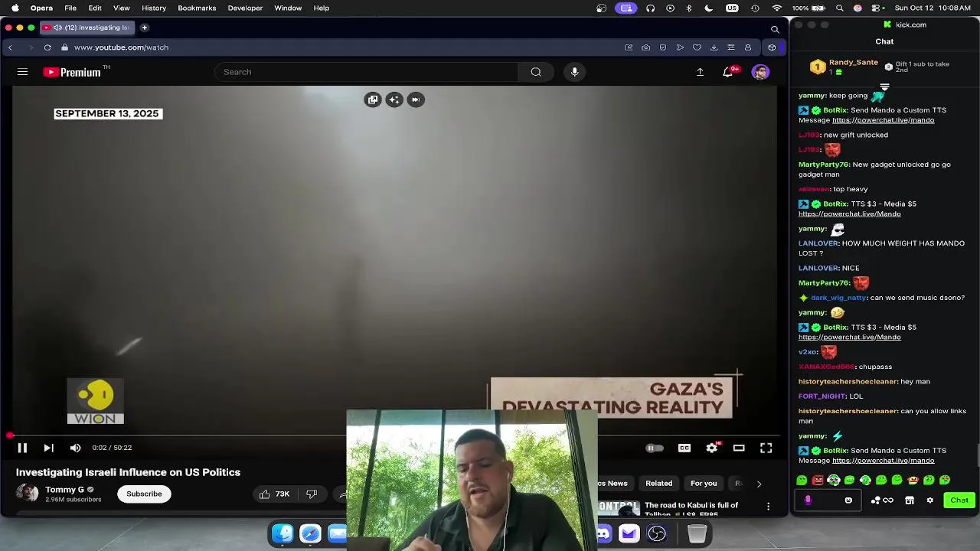Image resolution: width=980 pixels, height=551 pixels.
Task: Open the Tommy G channel name
Action: pos(64,490)
